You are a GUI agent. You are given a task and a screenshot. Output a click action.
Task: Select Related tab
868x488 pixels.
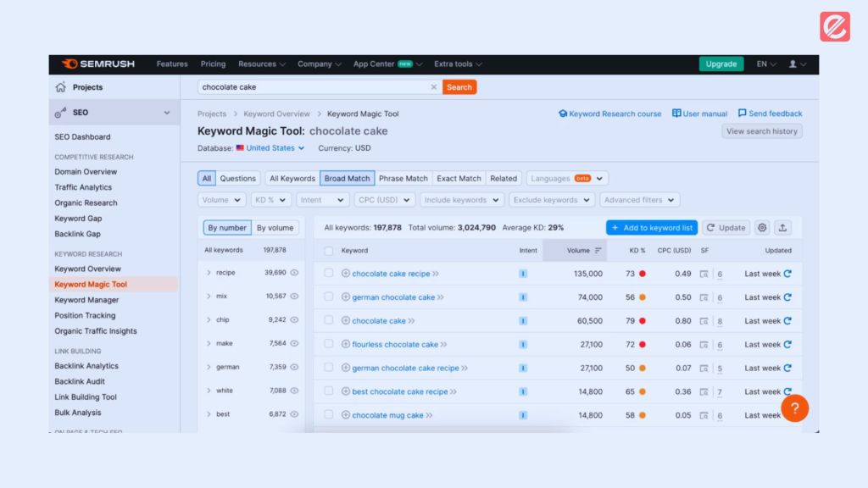pyautogui.click(x=504, y=178)
